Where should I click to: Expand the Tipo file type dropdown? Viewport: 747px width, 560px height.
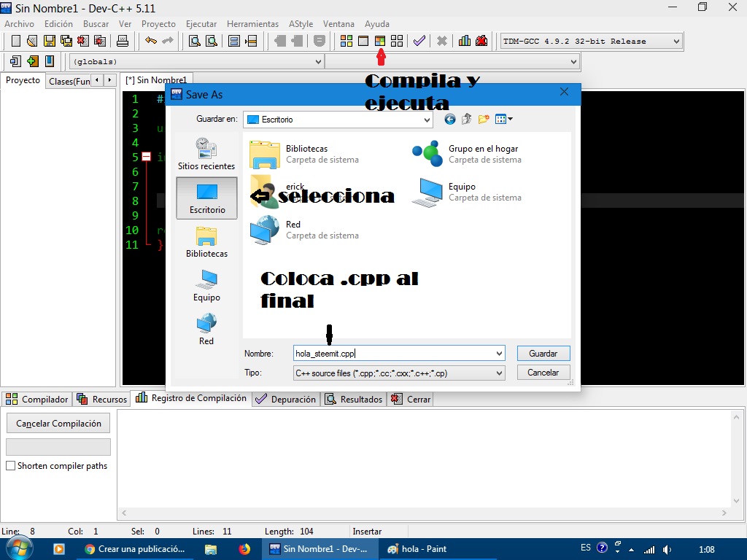(499, 373)
